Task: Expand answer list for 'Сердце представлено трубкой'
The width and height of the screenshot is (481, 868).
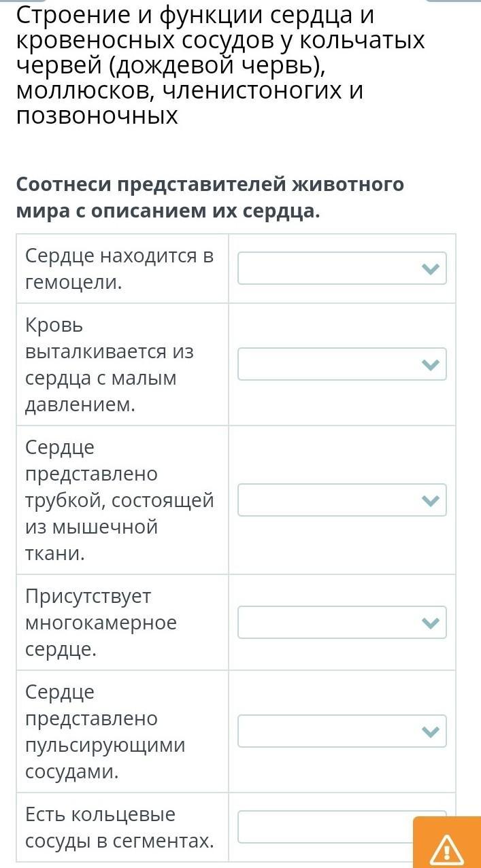Action: point(342,500)
